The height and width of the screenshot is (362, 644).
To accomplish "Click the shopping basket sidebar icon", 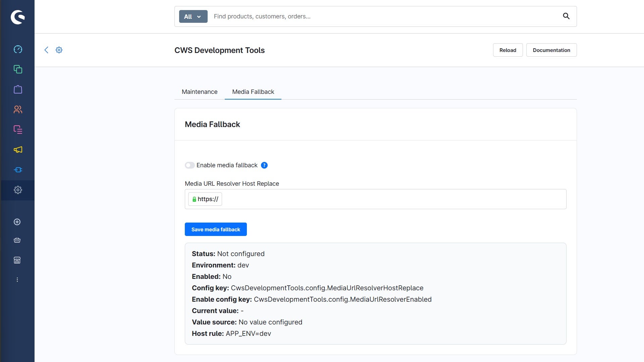I will [17, 240].
